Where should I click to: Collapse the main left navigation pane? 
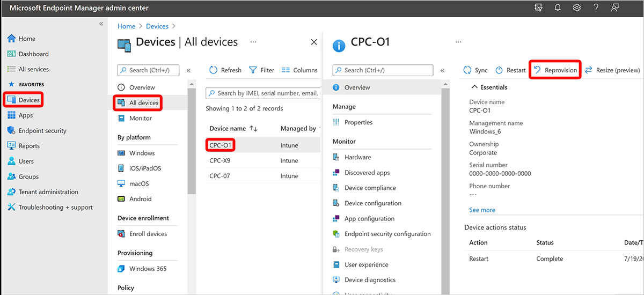pyautogui.click(x=101, y=24)
